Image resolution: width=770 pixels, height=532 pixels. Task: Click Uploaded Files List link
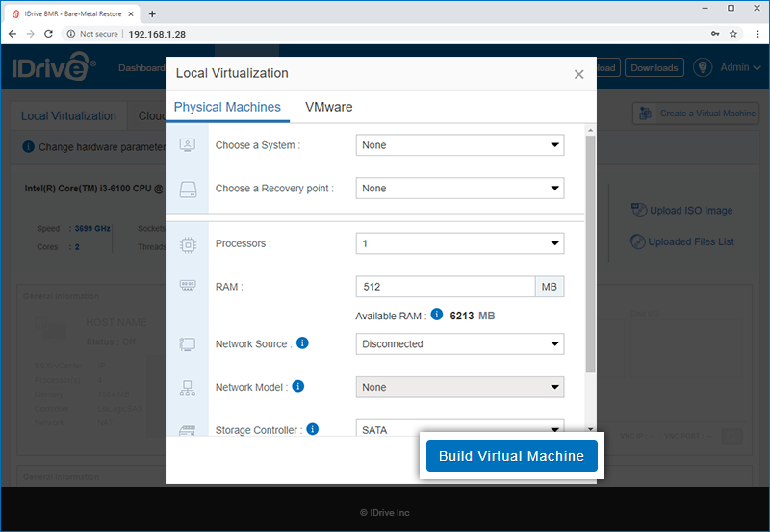[691, 242]
